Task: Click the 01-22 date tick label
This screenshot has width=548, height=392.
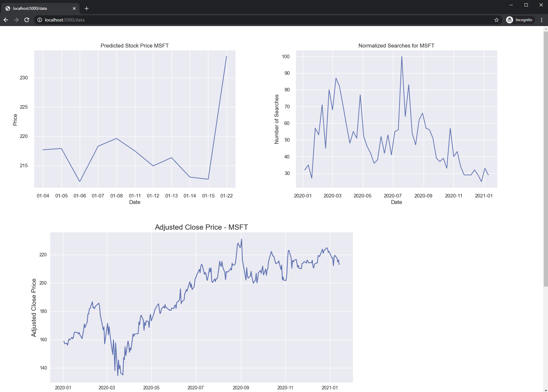Action: (x=227, y=196)
